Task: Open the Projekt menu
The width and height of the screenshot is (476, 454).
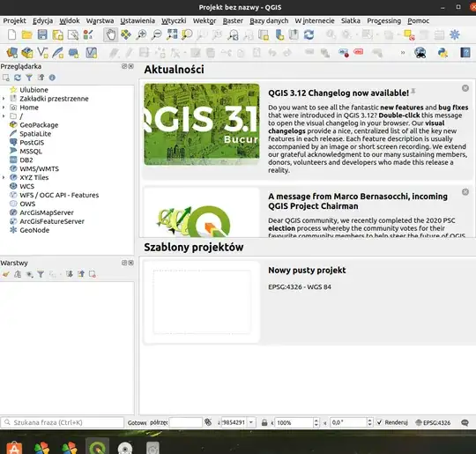Action: coord(15,21)
